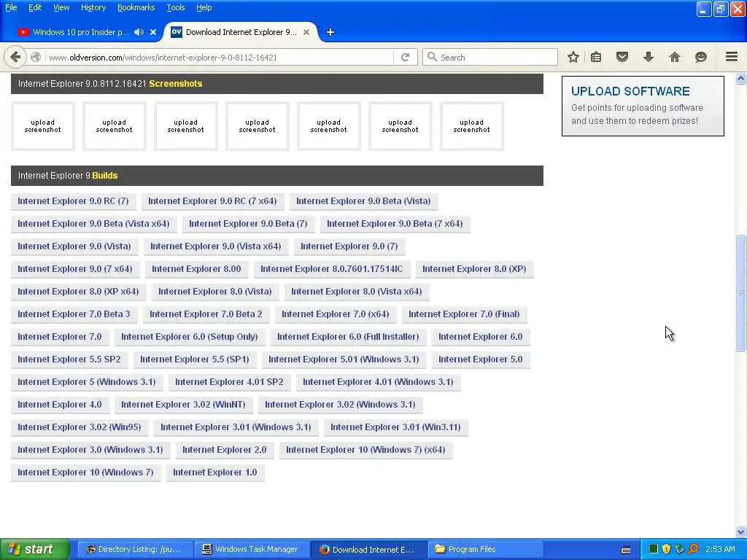This screenshot has height=560, width=747.
Task: Click the chat bubble toolbar icon
Action: [701, 57]
